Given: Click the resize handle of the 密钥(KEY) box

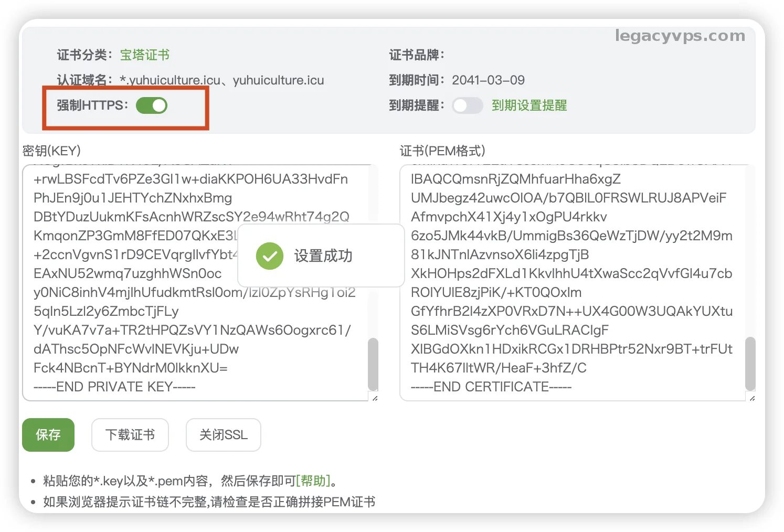Looking at the screenshot, I should (375, 398).
